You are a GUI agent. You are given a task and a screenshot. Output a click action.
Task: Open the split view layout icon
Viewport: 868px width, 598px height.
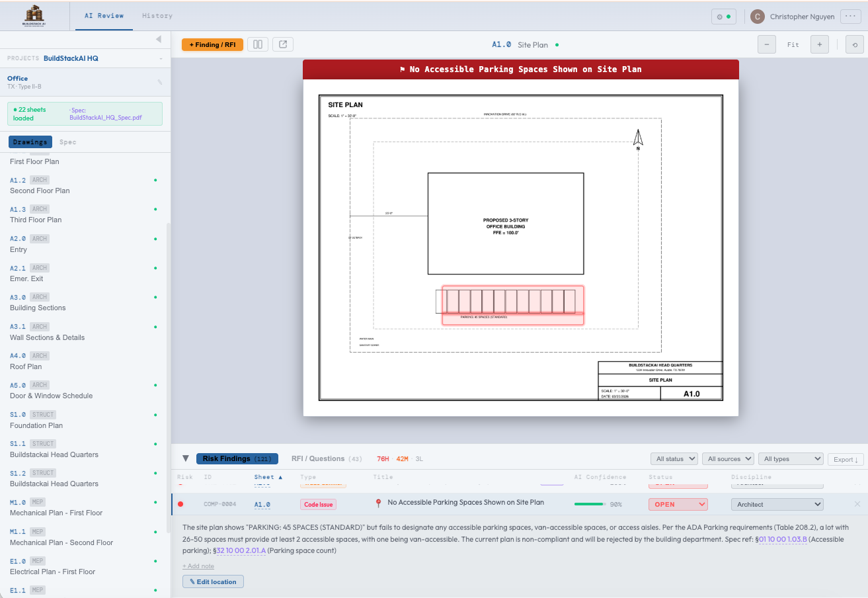tap(257, 44)
